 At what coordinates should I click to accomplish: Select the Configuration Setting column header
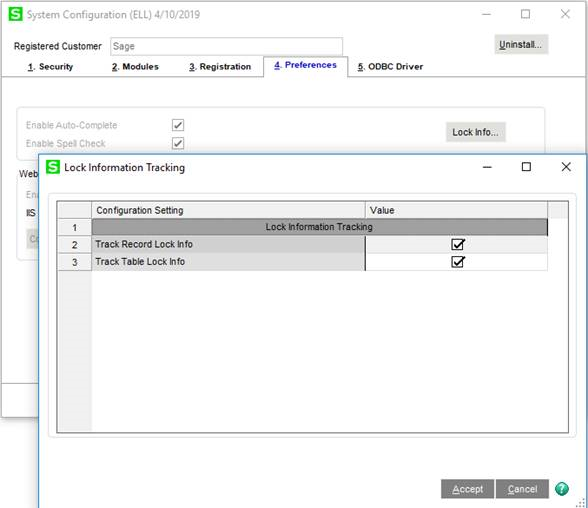point(228,210)
